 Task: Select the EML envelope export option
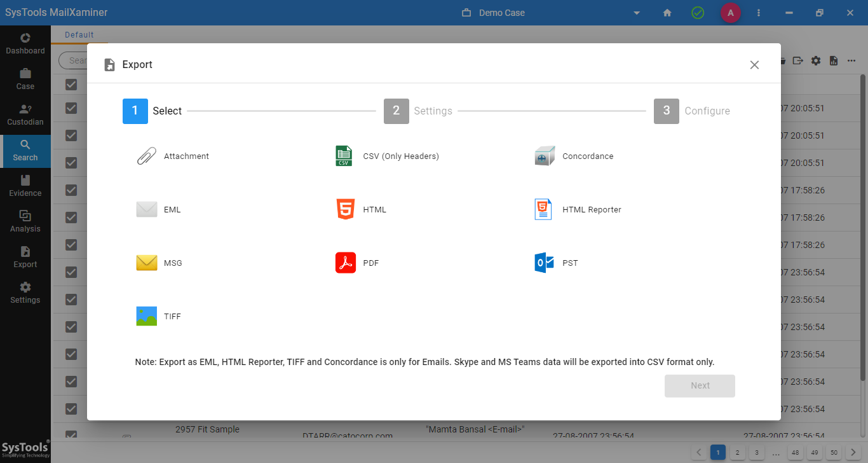point(159,209)
